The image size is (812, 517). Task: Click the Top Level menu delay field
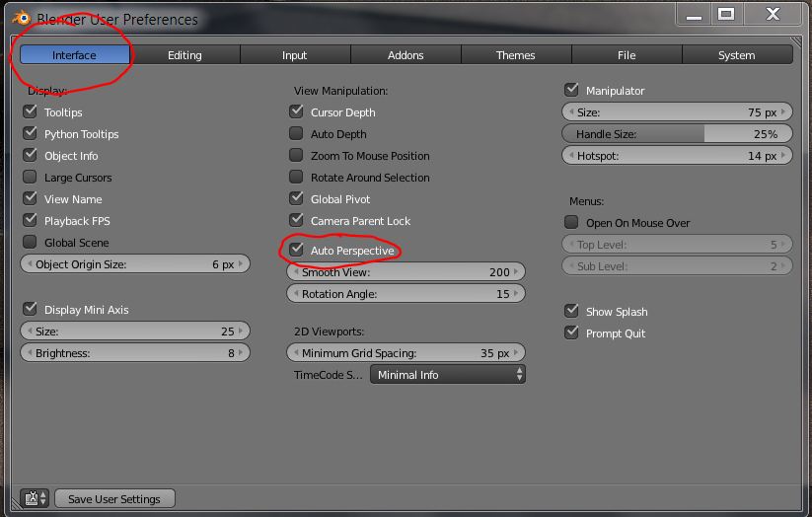[x=678, y=245]
